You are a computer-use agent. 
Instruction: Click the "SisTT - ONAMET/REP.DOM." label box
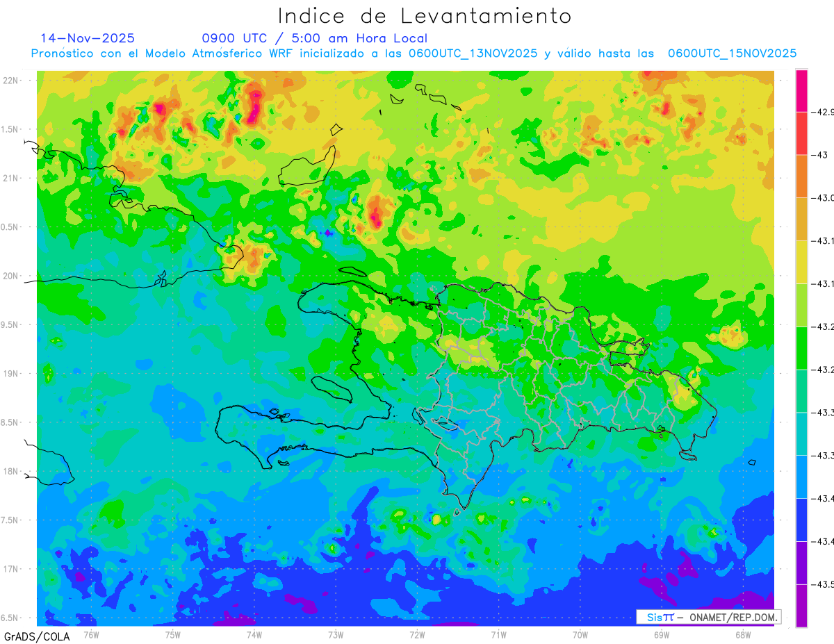(x=709, y=617)
